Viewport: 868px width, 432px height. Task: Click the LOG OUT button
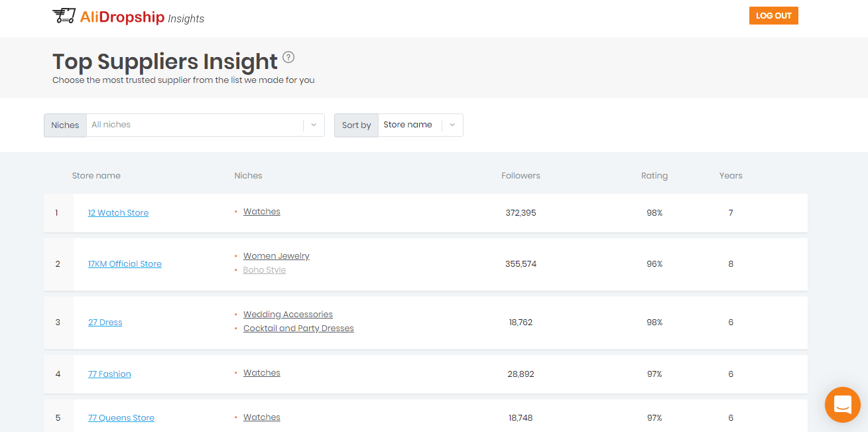tap(773, 15)
